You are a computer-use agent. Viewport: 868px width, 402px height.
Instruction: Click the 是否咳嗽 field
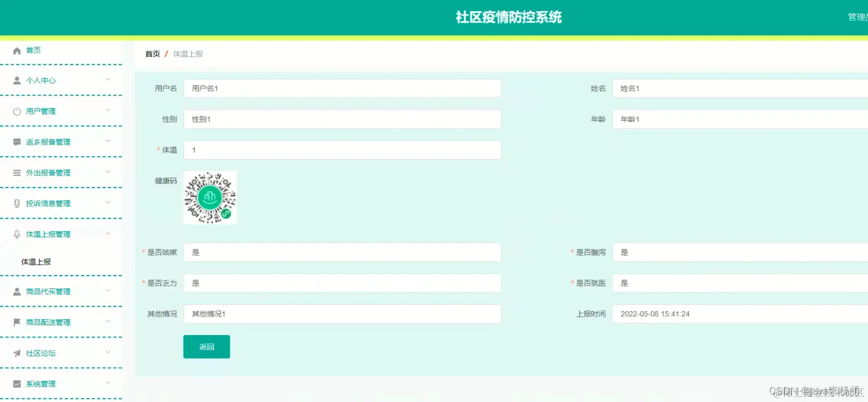click(x=342, y=252)
